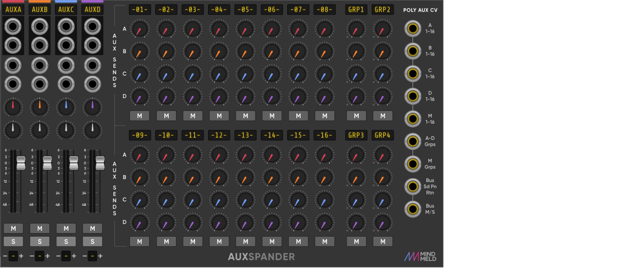
Task: Click the orange knob in AUXB column
Action: click(x=39, y=106)
